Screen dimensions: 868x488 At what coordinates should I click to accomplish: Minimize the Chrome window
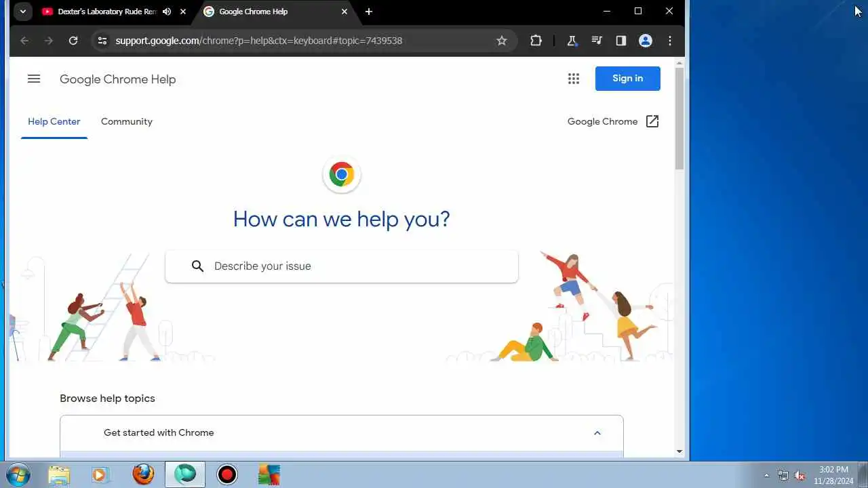tap(607, 12)
